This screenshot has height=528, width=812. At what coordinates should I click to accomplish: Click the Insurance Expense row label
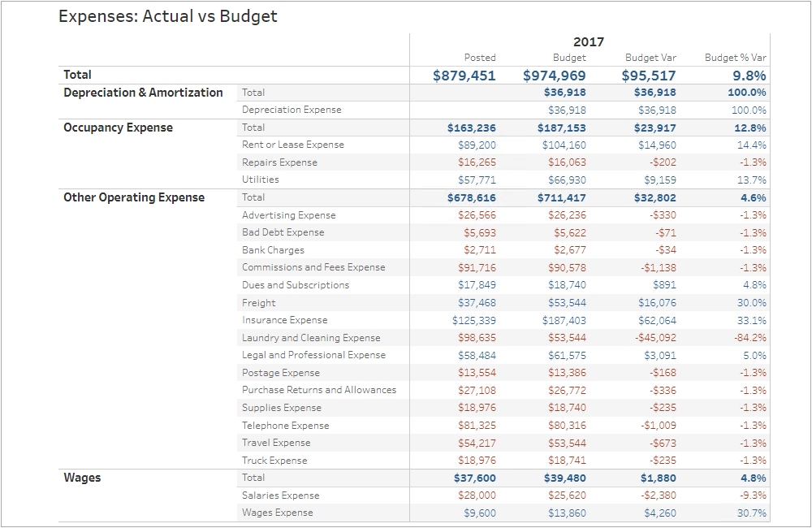[x=285, y=320]
